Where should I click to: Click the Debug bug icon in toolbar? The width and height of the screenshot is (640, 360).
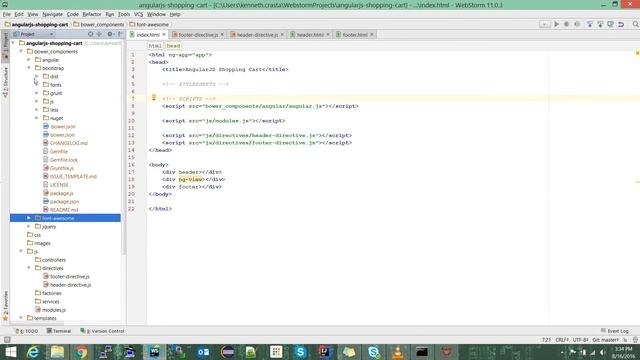(567, 24)
